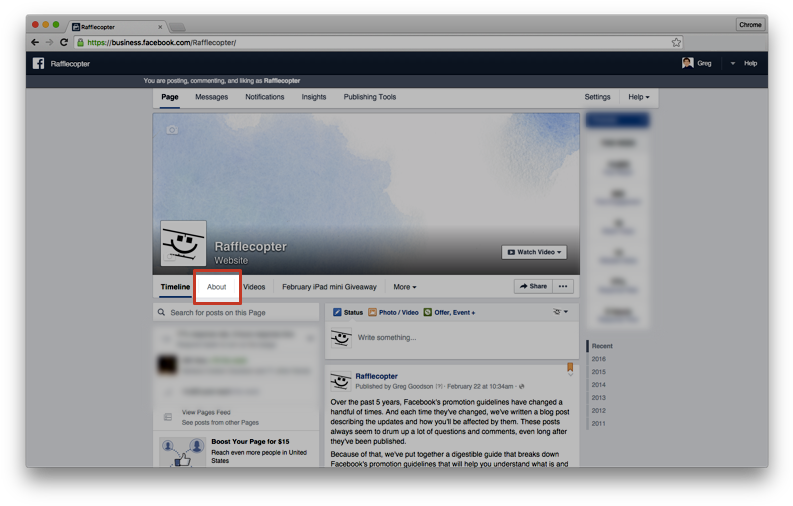Select the Videos tab
Viewport: 793px width, 506px height.
[x=254, y=287]
